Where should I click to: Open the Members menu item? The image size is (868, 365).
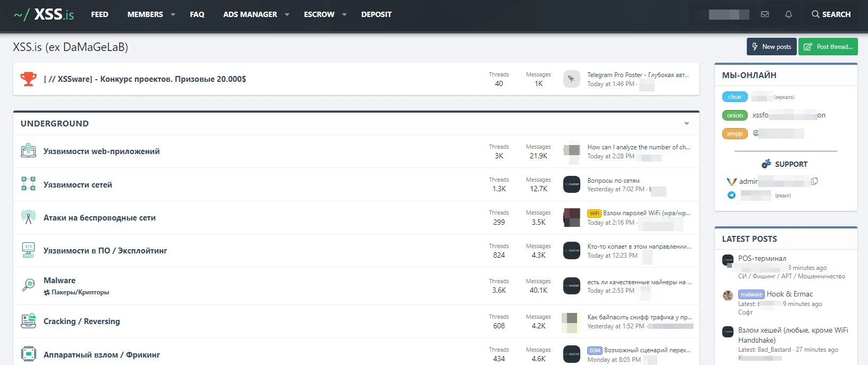click(x=145, y=14)
